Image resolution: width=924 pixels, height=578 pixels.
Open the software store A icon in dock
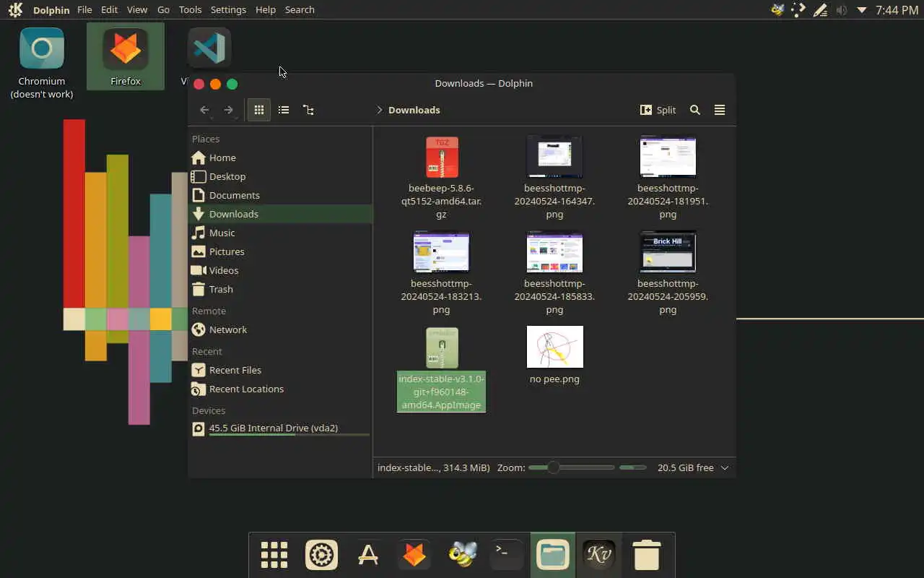coord(368,555)
